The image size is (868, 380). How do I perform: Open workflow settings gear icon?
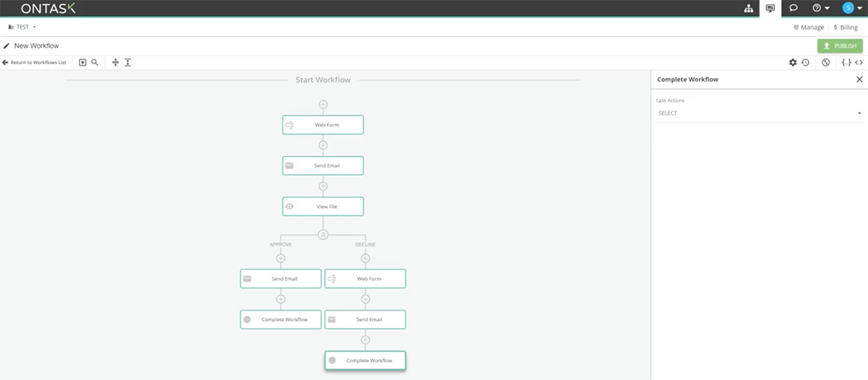[793, 63]
